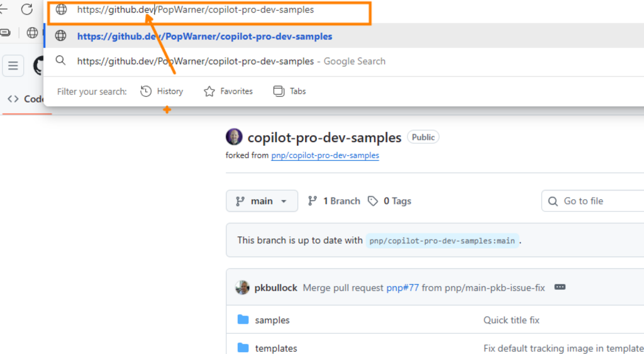The image size is (644, 354).
Task: Open the samples folder icon
Action: pos(243,319)
